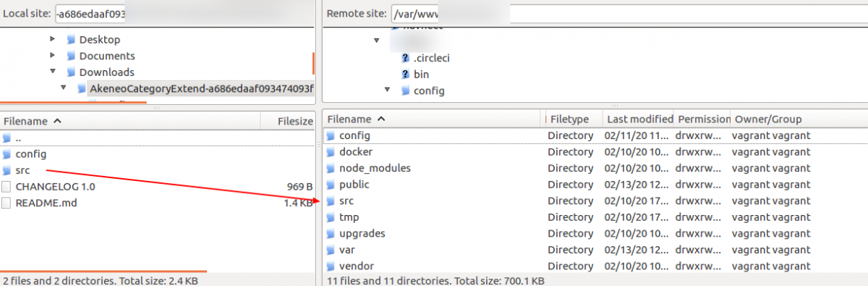Select AkeneoCategoryExtend folder in local tree

(202, 89)
